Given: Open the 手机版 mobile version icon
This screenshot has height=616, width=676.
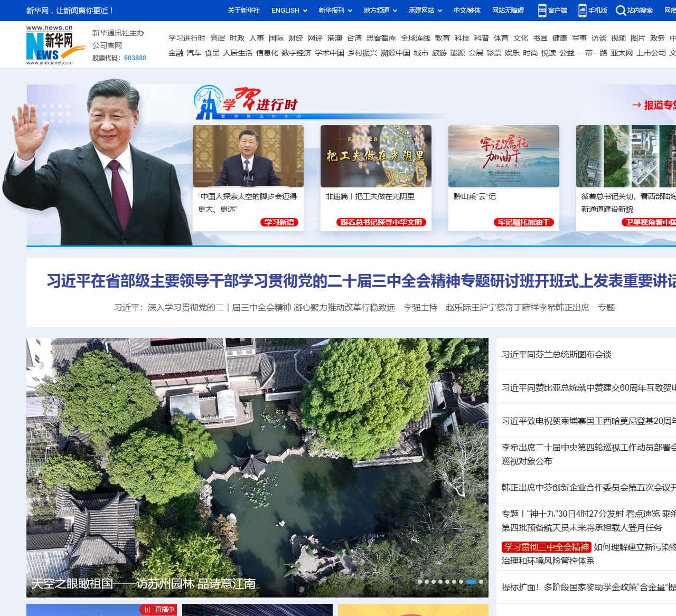Looking at the screenshot, I should 582,11.
